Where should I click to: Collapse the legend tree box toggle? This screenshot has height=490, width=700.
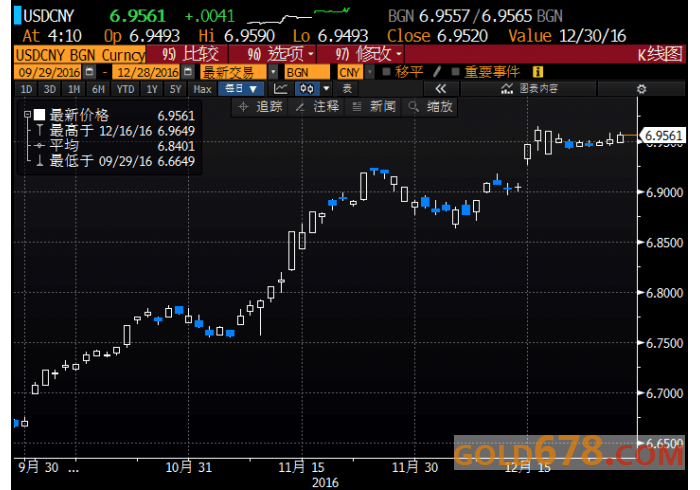pos(27,115)
